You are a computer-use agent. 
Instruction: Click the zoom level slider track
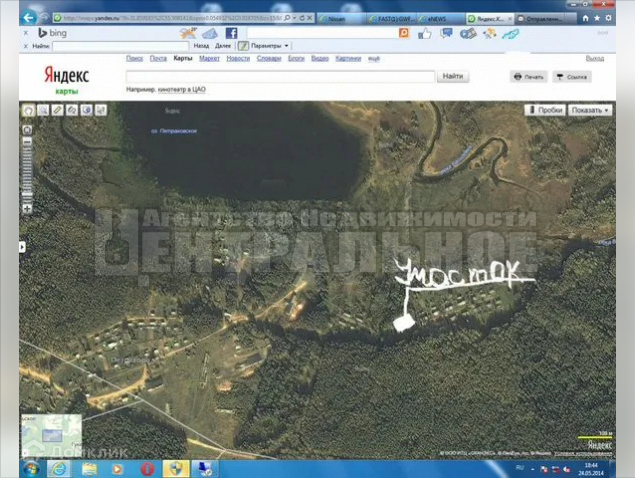(27, 174)
